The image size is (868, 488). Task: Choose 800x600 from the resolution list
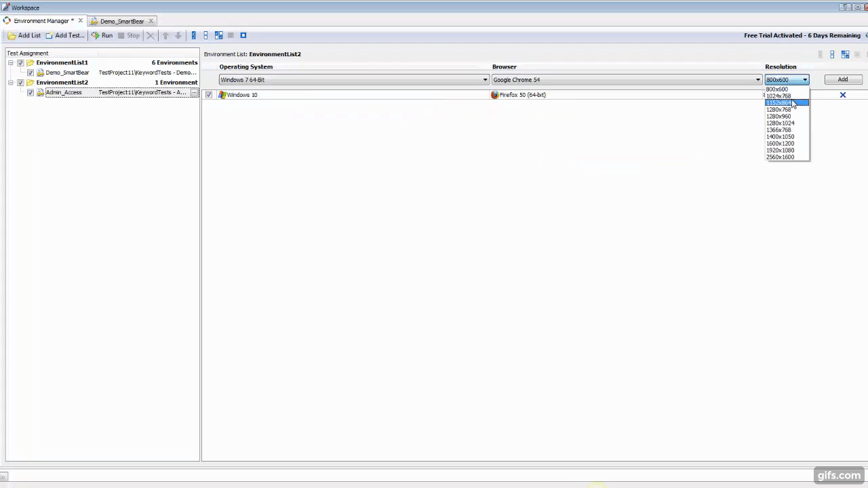[787, 89]
